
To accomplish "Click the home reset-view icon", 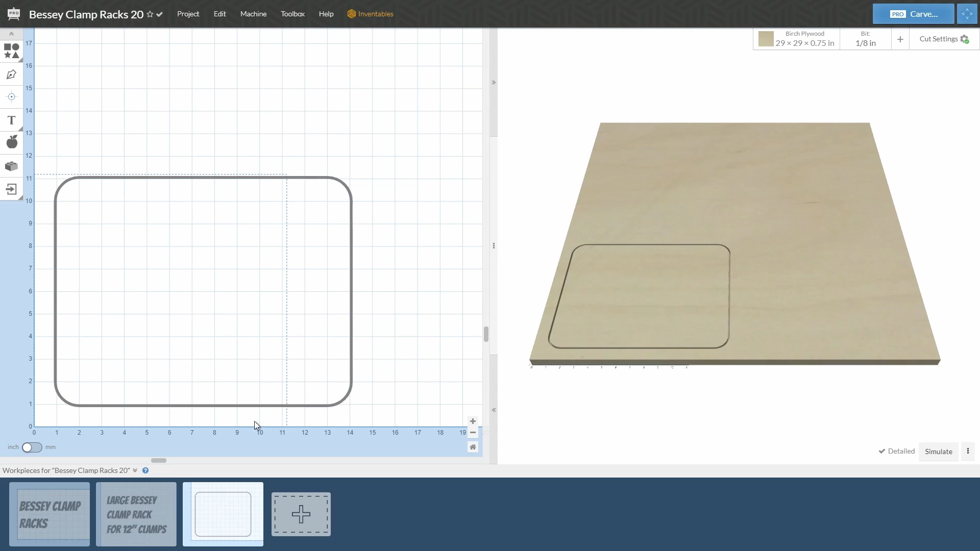I will pyautogui.click(x=473, y=447).
